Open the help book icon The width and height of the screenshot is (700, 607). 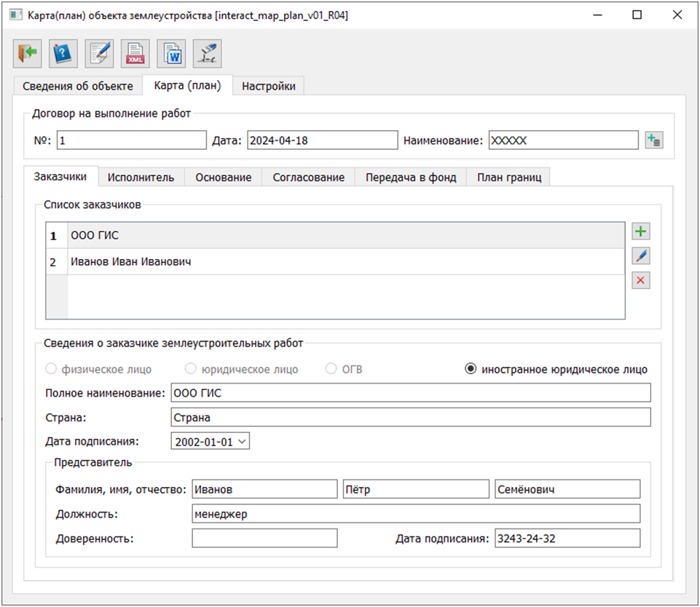click(63, 53)
